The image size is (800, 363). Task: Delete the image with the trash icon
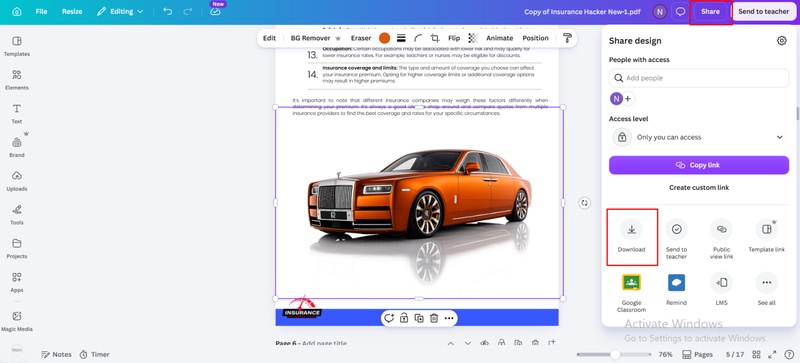[x=434, y=318]
